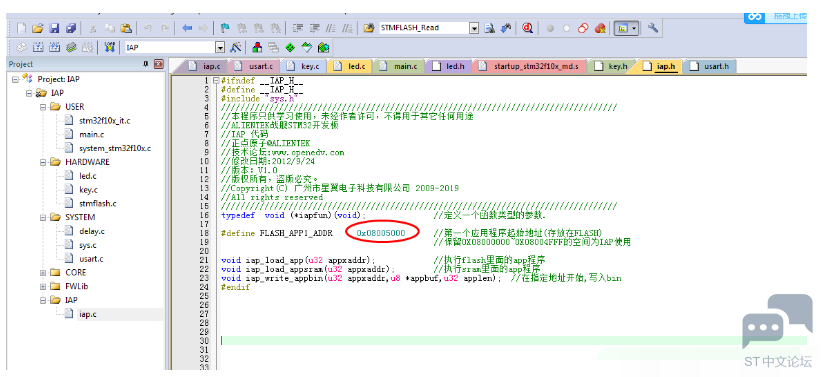Expand the CORE group
The image size is (821, 377).
click(x=43, y=272)
